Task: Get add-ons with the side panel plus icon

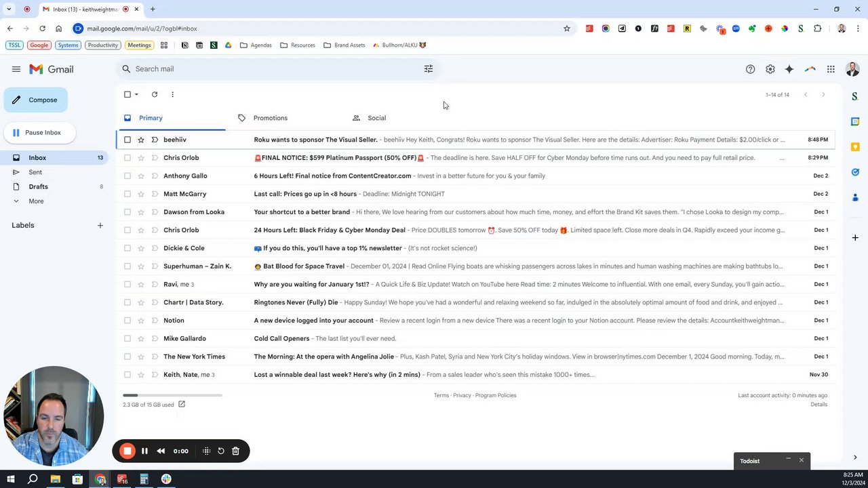Action: pos(855,238)
